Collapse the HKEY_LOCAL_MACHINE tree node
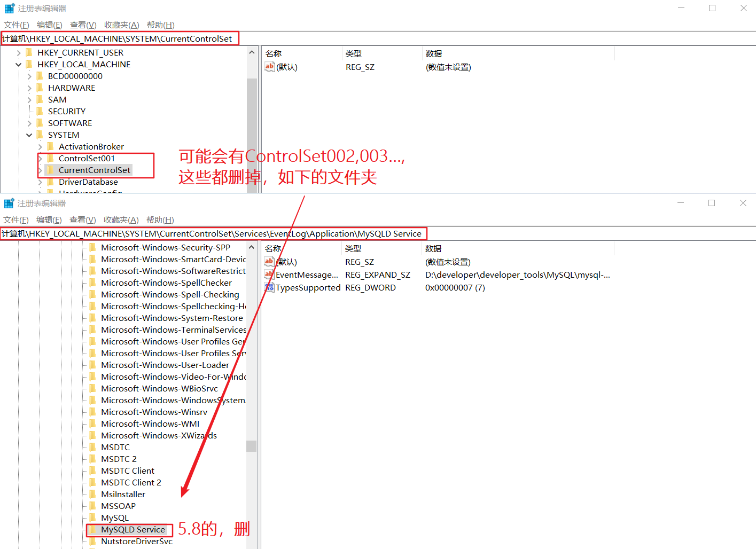 tap(19, 65)
